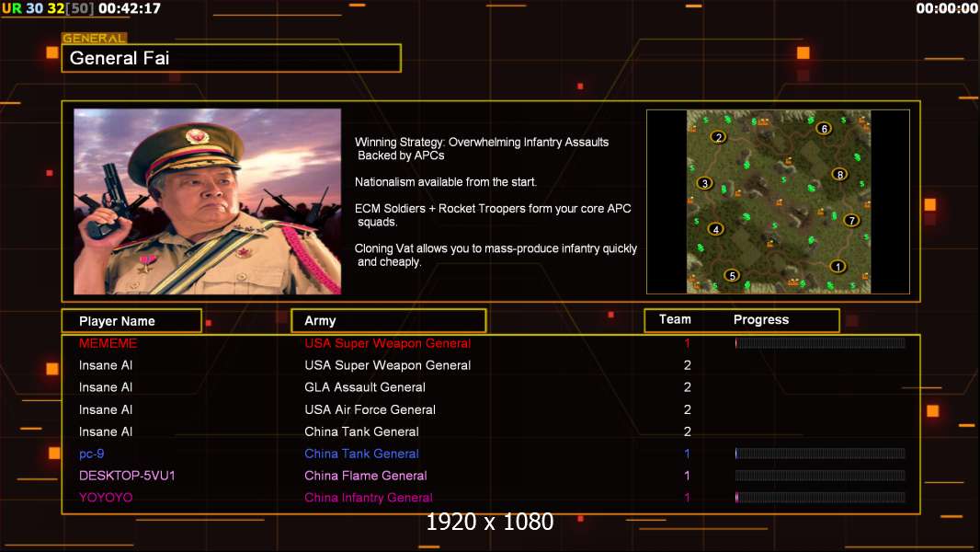Click the Player Name column header

[x=131, y=321]
